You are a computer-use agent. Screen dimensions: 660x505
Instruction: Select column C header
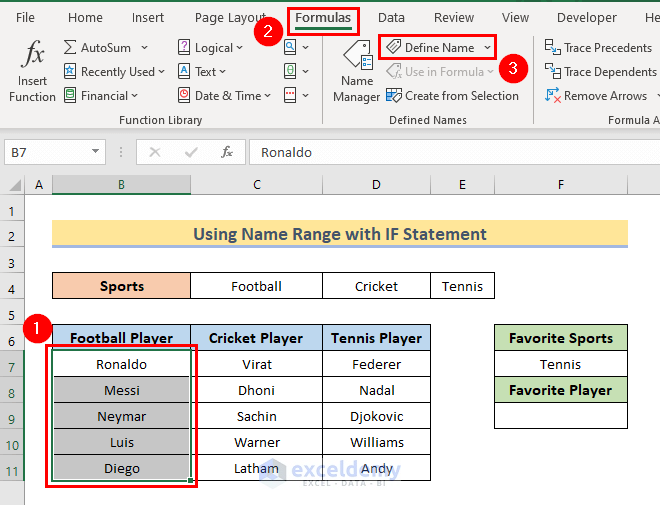pyautogui.click(x=257, y=185)
